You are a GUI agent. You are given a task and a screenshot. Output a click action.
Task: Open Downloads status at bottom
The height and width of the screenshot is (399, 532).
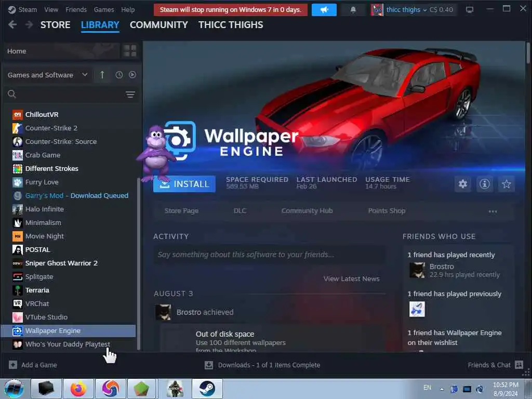pyautogui.click(x=262, y=365)
